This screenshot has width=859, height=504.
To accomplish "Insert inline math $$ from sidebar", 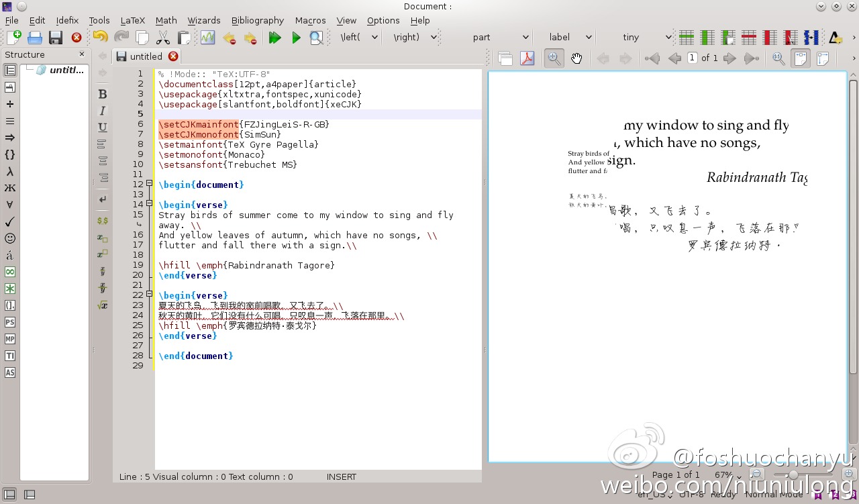I will point(103,220).
